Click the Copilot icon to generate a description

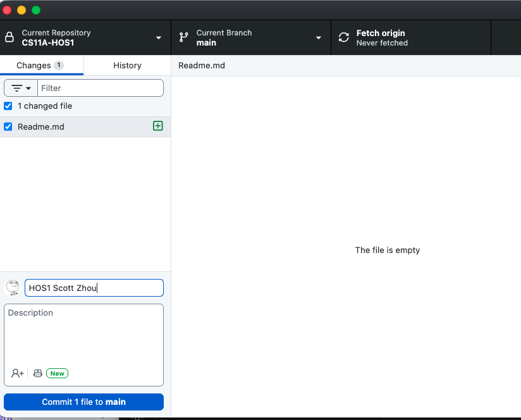pos(37,373)
